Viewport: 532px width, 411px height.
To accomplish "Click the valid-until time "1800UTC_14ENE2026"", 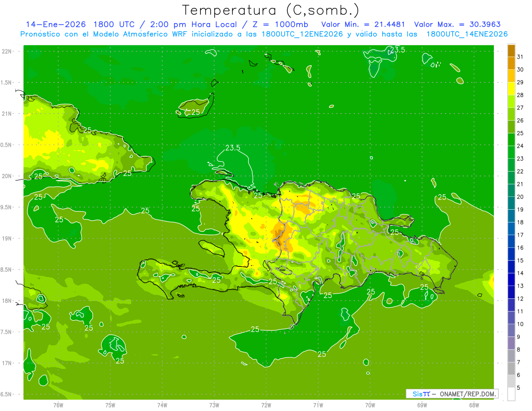I will 467,34.
